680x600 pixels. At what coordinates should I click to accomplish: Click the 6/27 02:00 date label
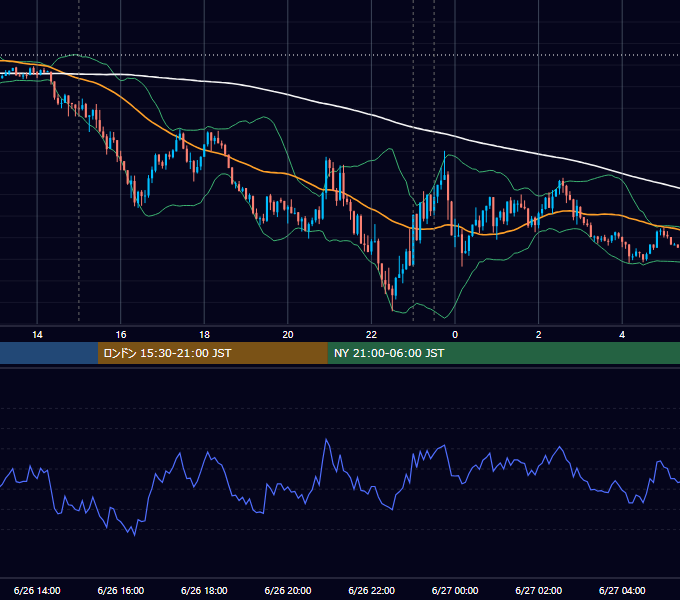pyautogui.click(x=538, y=590)
